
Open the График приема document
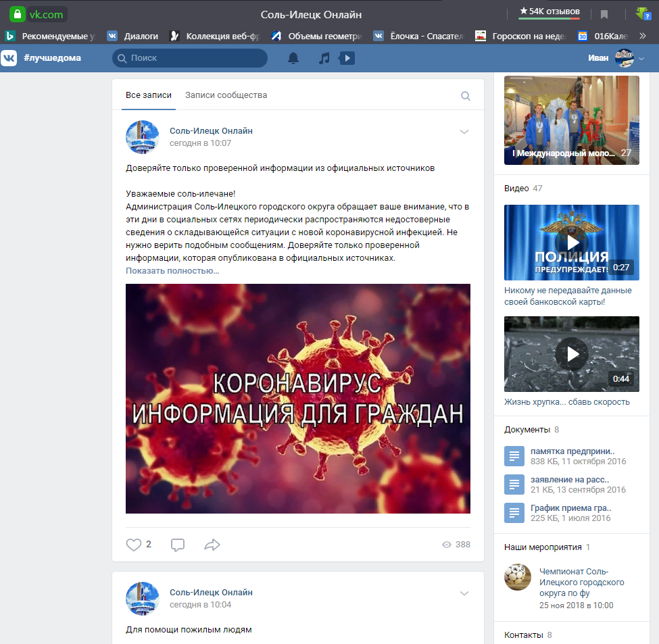tap(570, 508)
